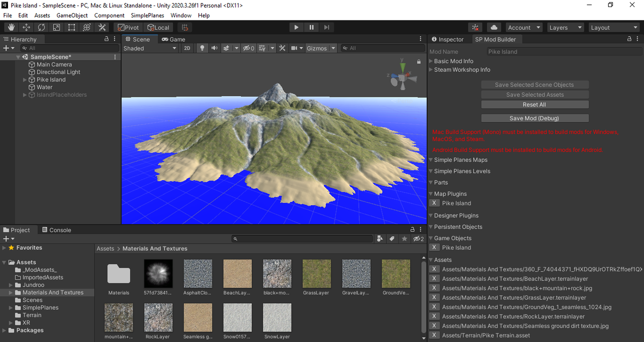Select the Scale tool
Viewport: 644px width, 342px height.
pyautogui.click(x=56, y=27)
